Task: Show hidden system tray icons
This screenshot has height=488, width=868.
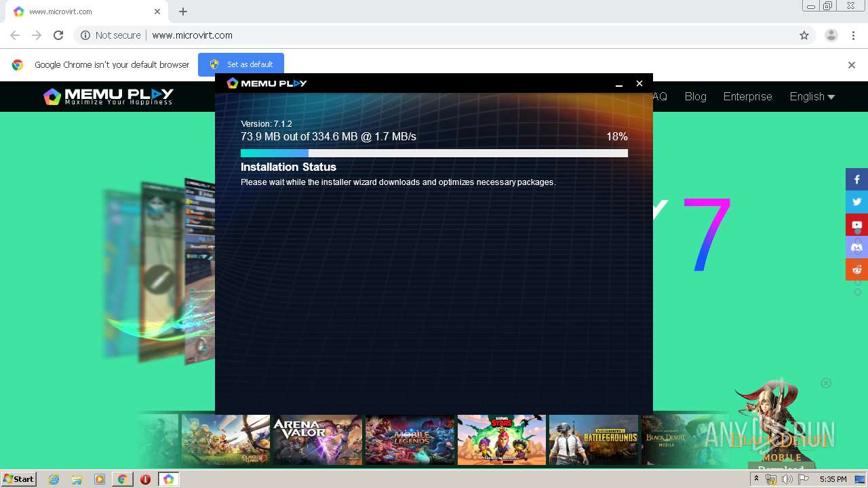Action: tap(756, 479)
